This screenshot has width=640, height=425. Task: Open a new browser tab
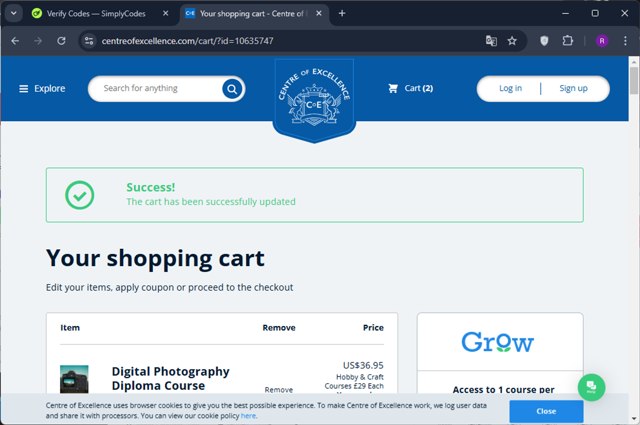coord(342,13)
